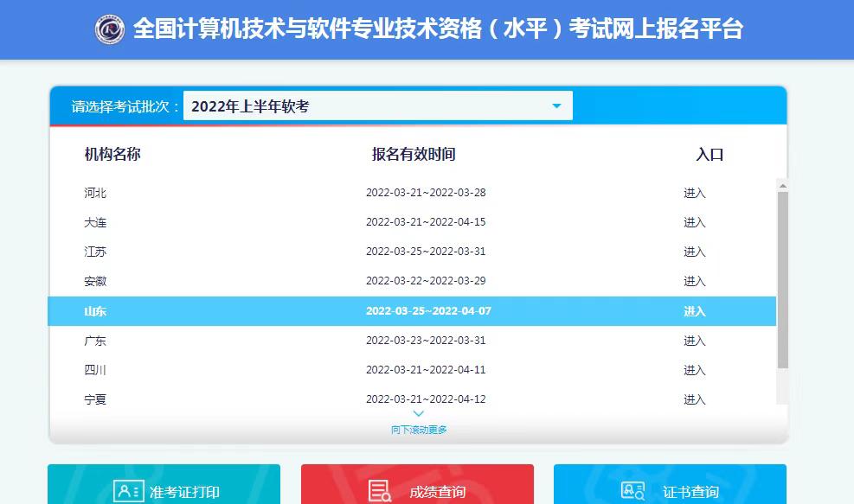The width and height of the screenshot is (854, 504).
Task: Open 进入 link for 河北
Action: pyautogui.click(x=695, y=192)
